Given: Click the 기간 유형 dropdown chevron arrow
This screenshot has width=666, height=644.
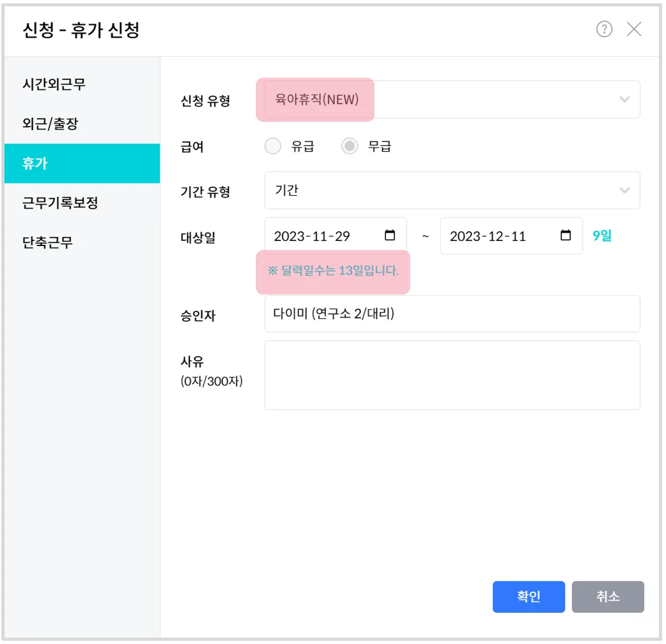Looking at the screenshot, I should tap(625, 190).
